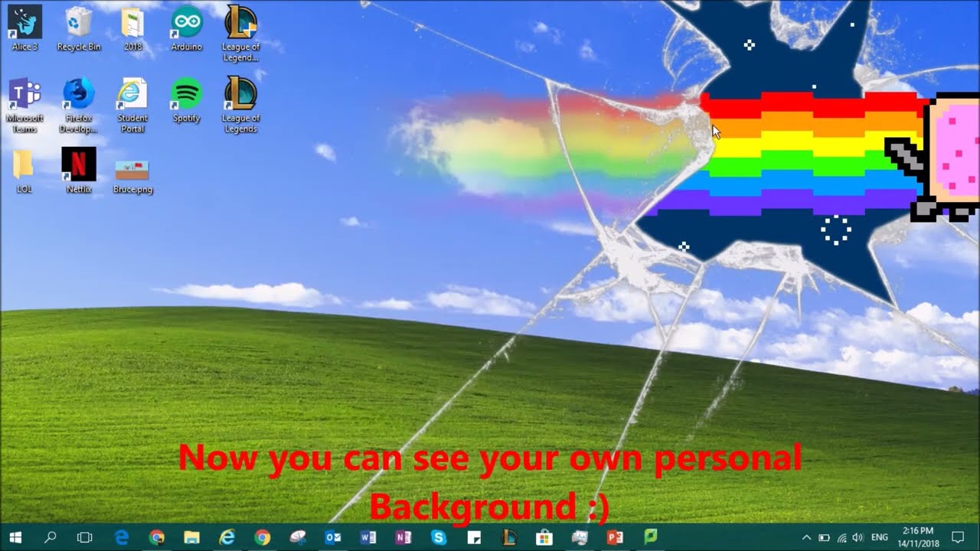Open the Snipping Tool taskbar icon
This screenshot has height=551, width=980.
tap(298, 537)
